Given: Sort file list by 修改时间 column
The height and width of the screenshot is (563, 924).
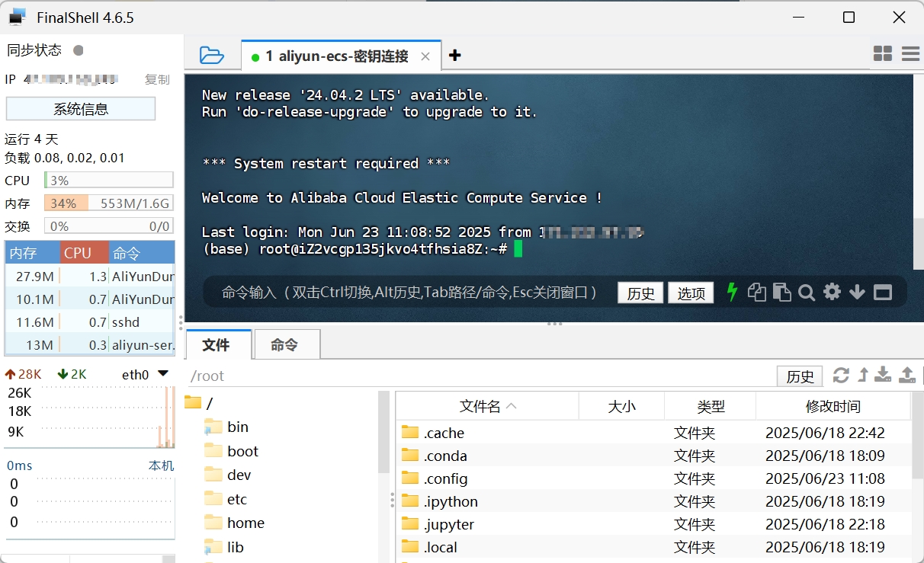Looking at the screenshot, I should (833, 406).
